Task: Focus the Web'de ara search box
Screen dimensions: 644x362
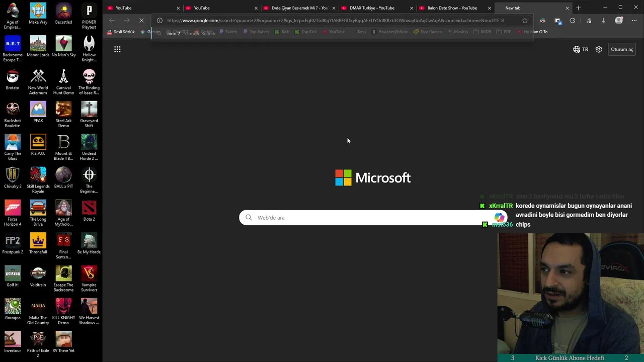Action: point(372,218)
